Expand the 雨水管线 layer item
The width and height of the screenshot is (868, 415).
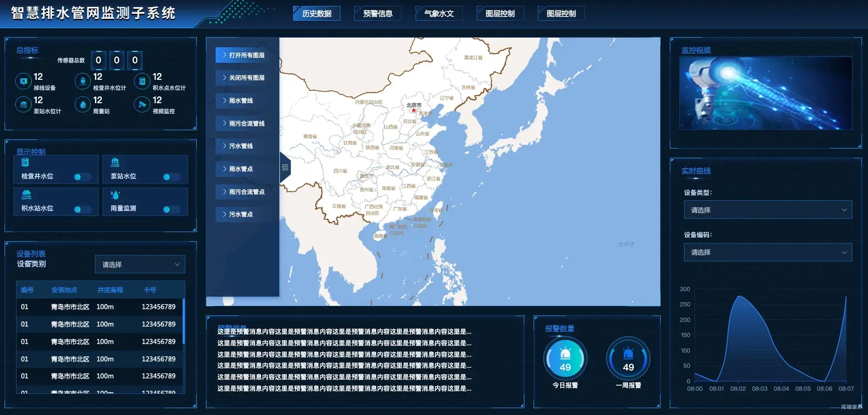tap(243, 100)
